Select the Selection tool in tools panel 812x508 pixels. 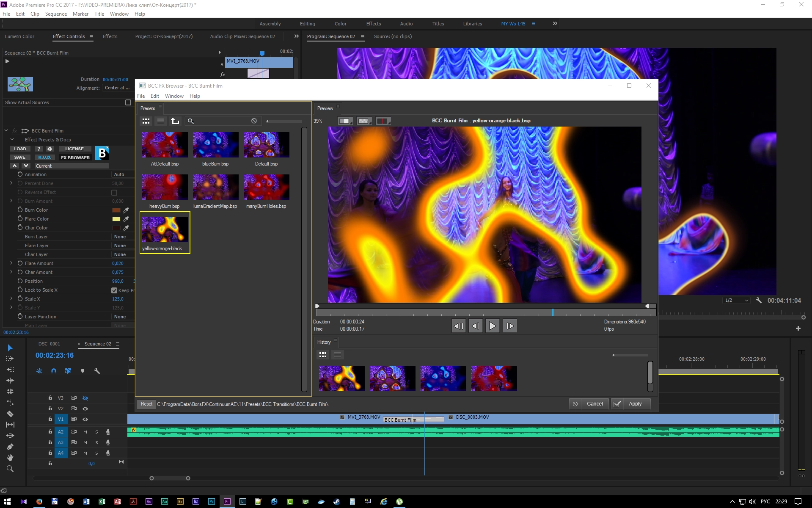tap(10, 348)
